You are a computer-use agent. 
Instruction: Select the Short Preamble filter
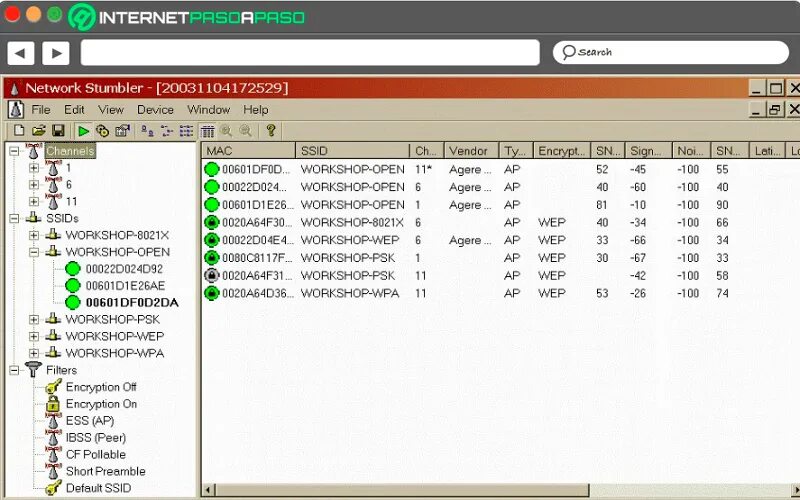tap(106, 471)
